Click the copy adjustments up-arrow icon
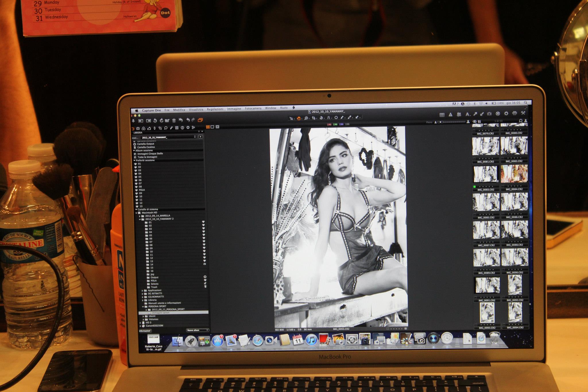 pyautogui.click(x=475, y=114)
